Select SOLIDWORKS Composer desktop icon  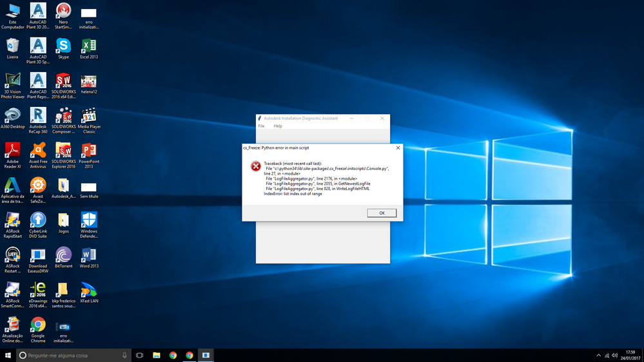click(63, 120)
